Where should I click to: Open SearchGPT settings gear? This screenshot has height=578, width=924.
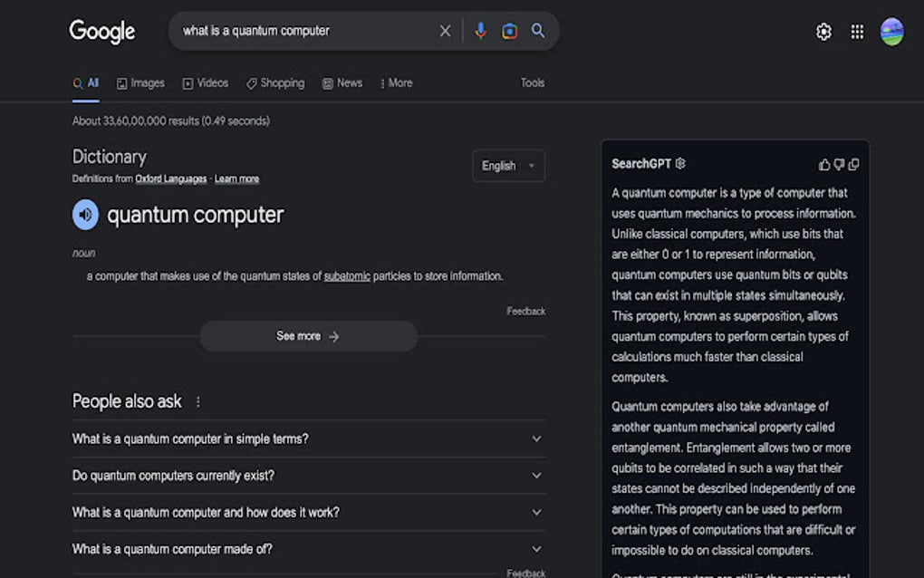coord(679,164)
